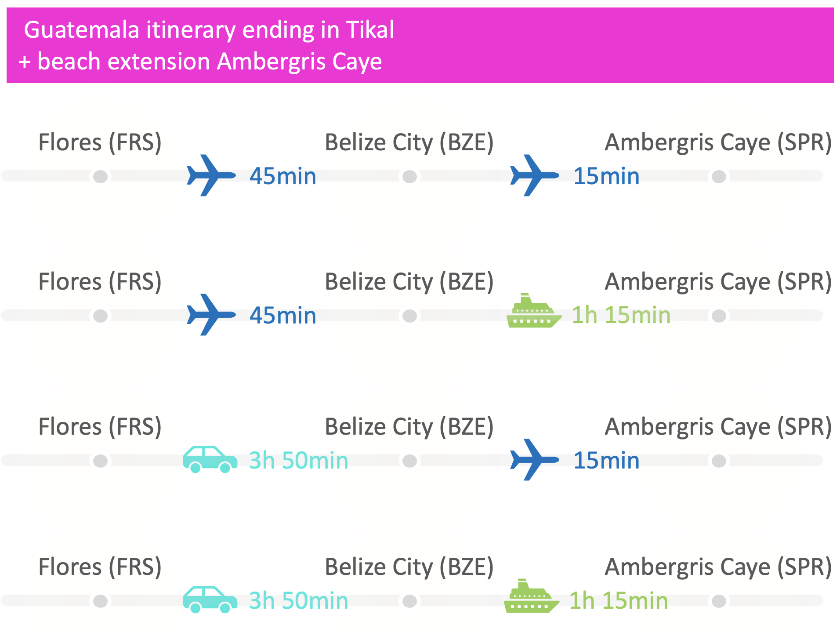
Task: Select the first row Belize City stop dot
Action: pos(410,177)
